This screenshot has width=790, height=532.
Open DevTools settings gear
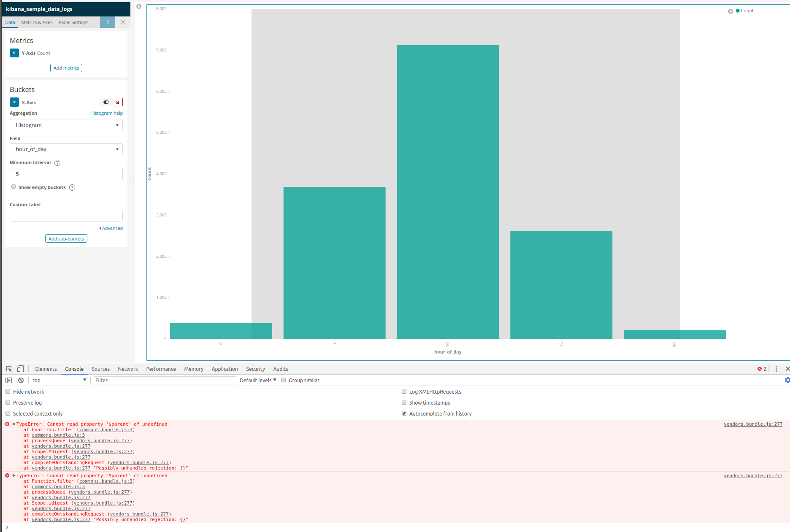coord(787,380)
